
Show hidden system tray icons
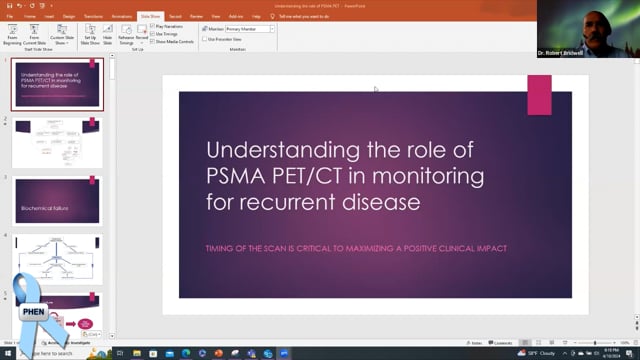[565, 353]
